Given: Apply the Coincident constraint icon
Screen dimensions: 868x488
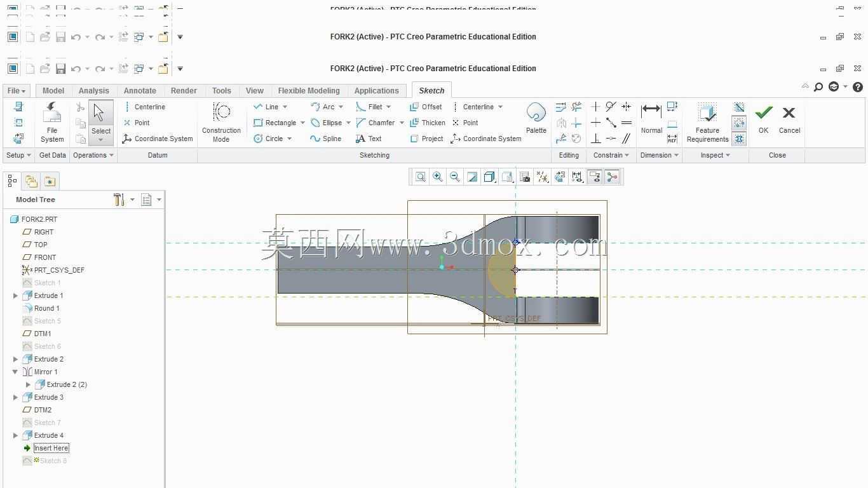Looking at the screenshot, I should [x=611, y=139].
